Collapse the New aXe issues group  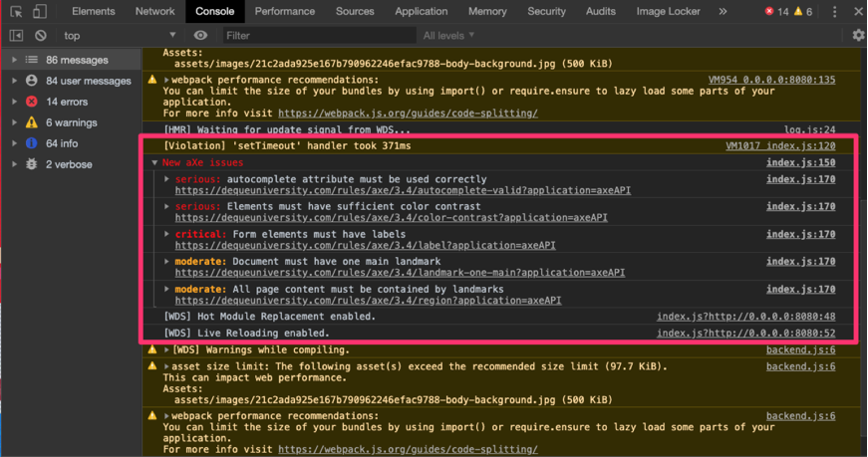tap(154, 162)
